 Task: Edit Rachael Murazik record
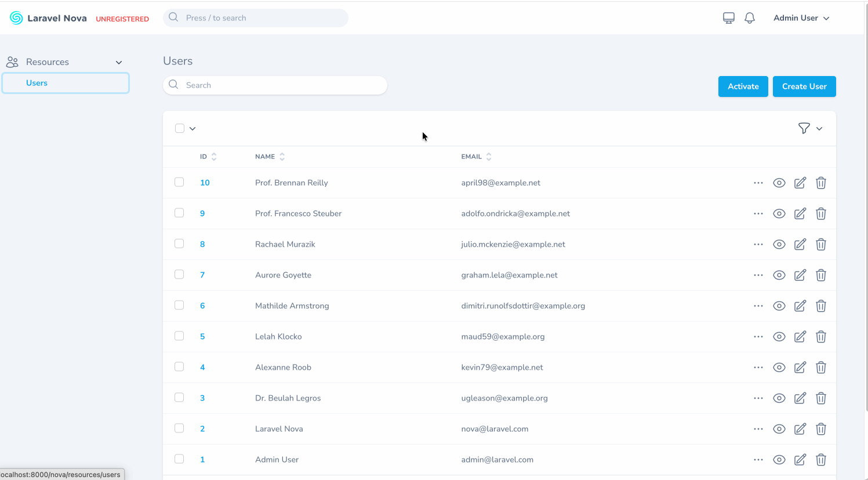click(x=800, y=244)
